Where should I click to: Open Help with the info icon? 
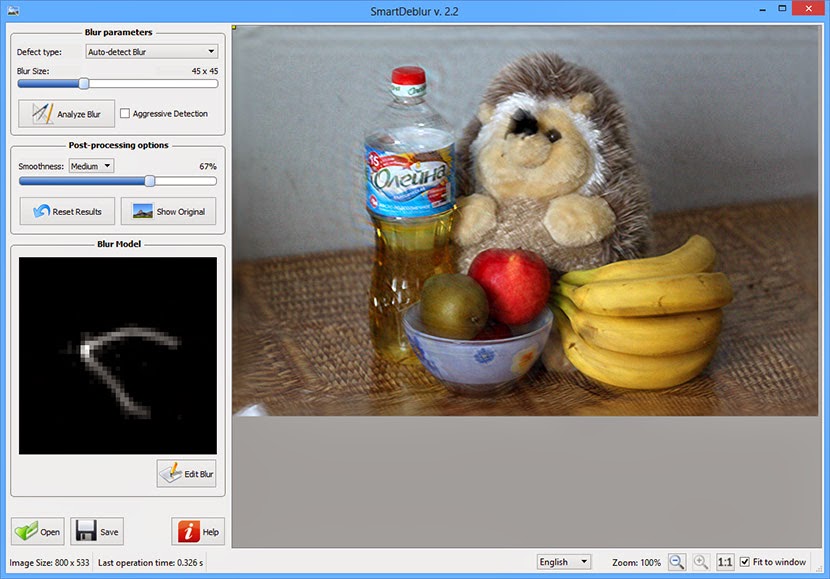[x=198, y=531]
